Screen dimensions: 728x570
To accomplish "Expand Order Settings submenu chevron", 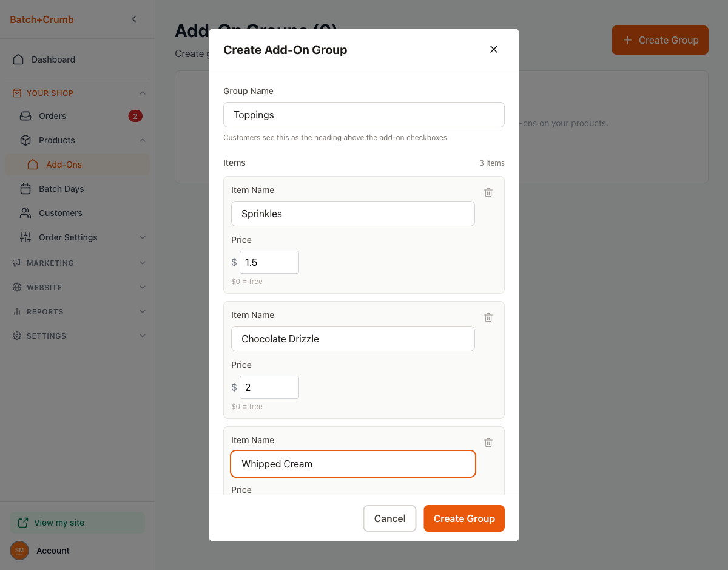I will click(143, 237).
